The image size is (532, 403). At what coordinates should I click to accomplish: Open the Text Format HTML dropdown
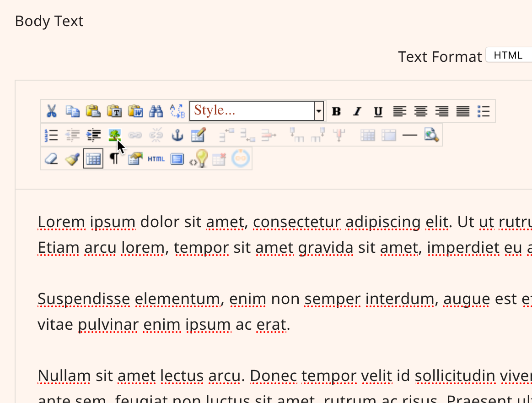(x=508, y=55)
